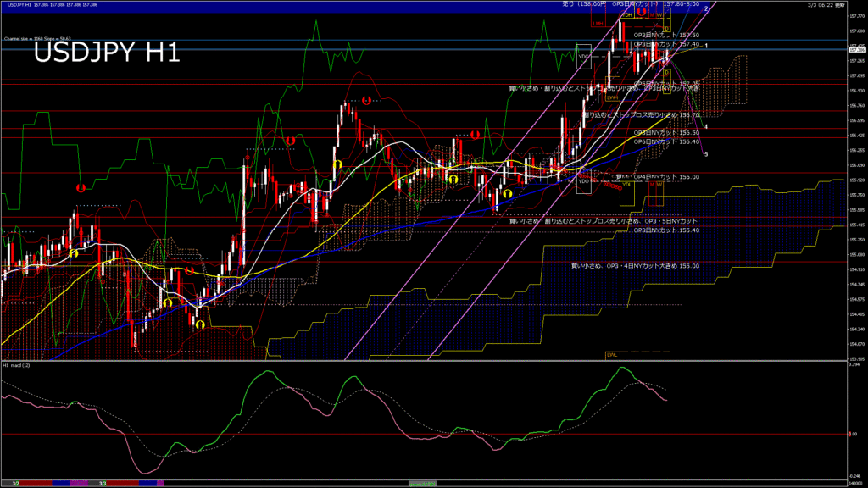Screen dimensions: 868x488
Task: Select the large USDJPY H1 title label
Action: 107,53
